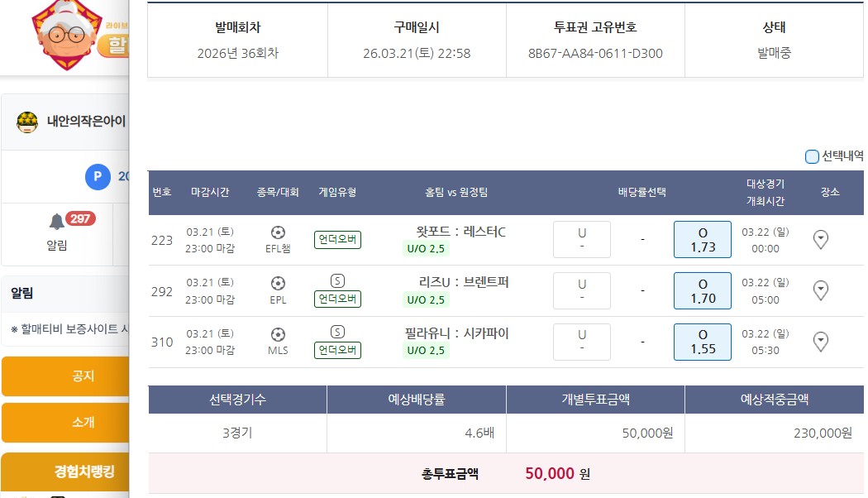Screen dimensions: 868x498
Task: Click the 내안의작은아이 user avatar
Action: pos(27,122)
